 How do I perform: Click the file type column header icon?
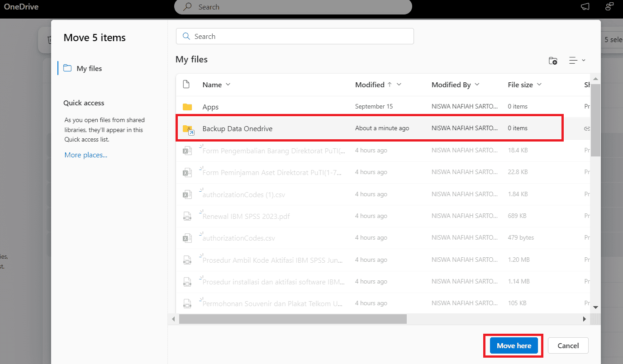point(186,84)
